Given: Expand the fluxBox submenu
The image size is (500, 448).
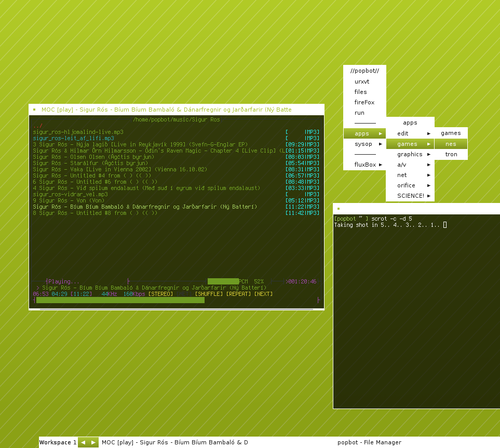Looking at the screenshot, I should tap(364, 165).
